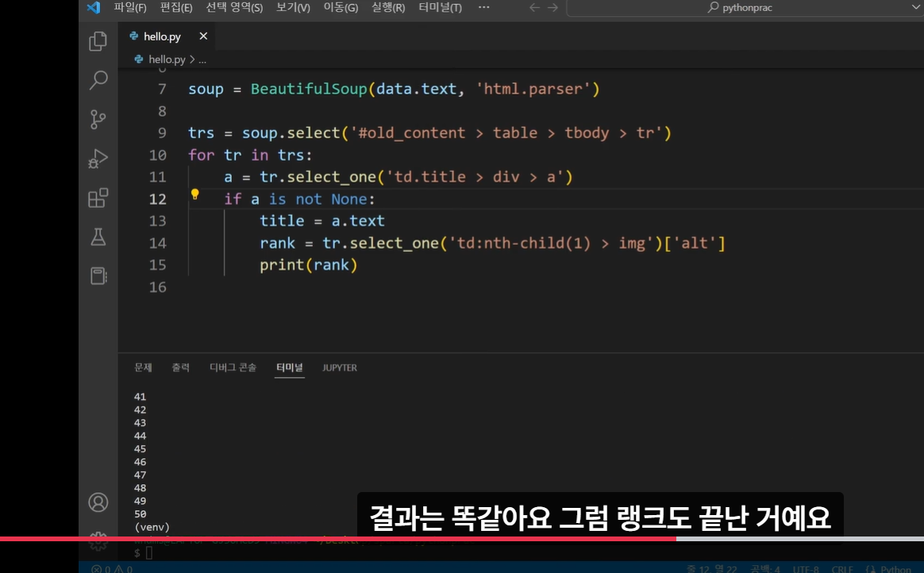The width and height of the screenshot is (924, 573).
Task: Click 'for tr in trs:' on line 10
Action: point(250,156)
